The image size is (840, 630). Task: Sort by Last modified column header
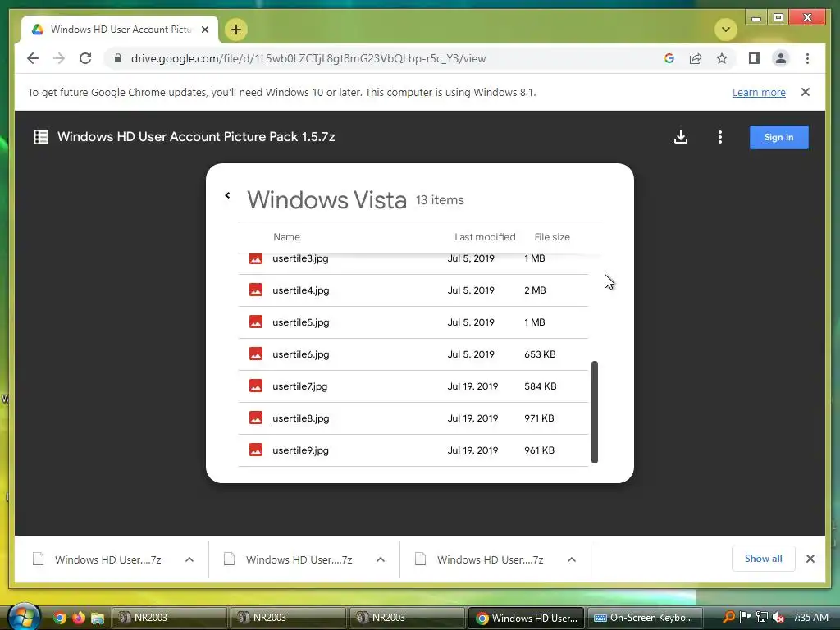pos(485,237)
